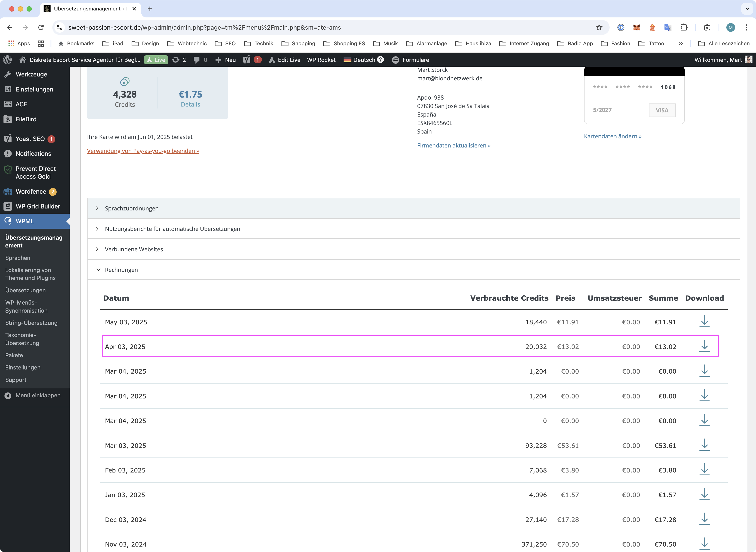The height and width of the screenshot is (552, 756).
Task: Open the Alle Lesezeichen folder
Action: pyautogui.click(x=724, y=43)
